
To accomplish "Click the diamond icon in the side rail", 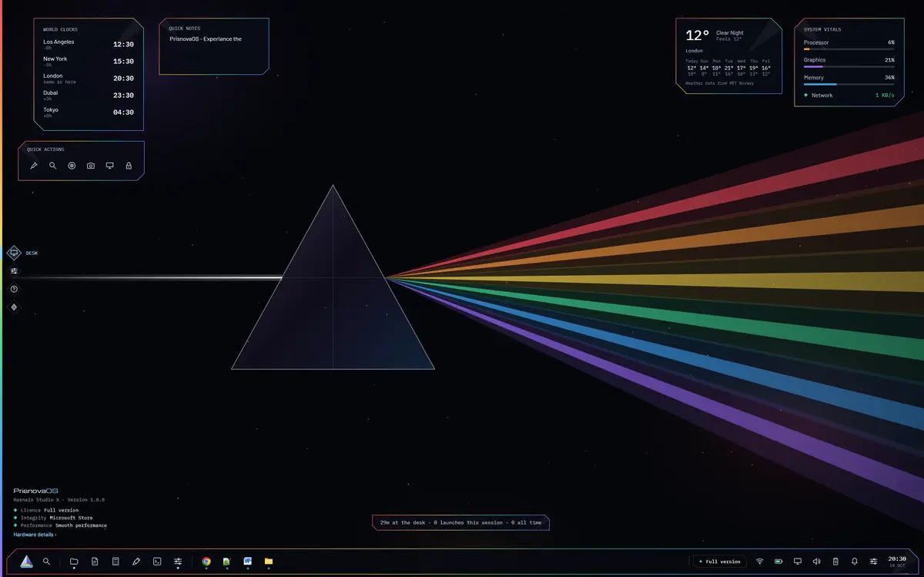I will (x=14, y=307).
